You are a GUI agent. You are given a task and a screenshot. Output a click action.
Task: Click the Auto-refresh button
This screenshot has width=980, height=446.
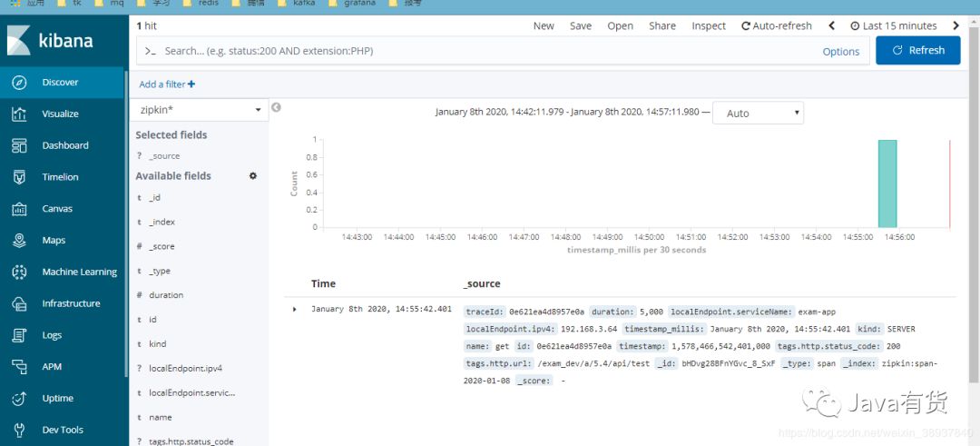776,25
